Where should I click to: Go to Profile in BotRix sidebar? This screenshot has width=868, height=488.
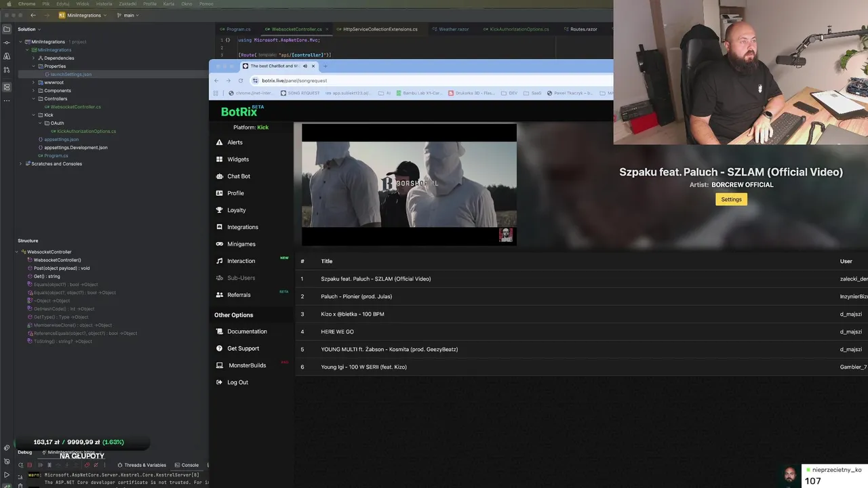point(230,193)
